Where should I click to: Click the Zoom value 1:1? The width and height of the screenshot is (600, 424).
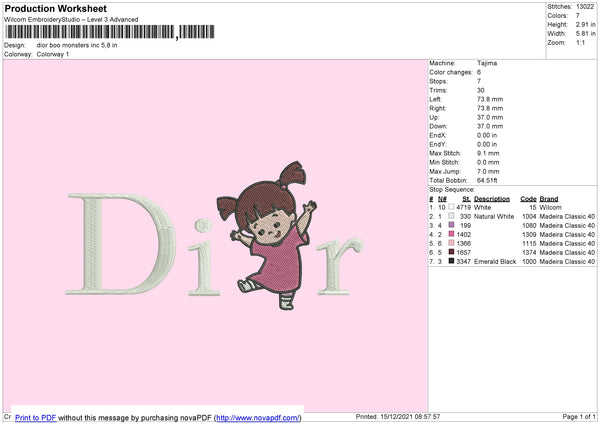click(x=580, y=42)
